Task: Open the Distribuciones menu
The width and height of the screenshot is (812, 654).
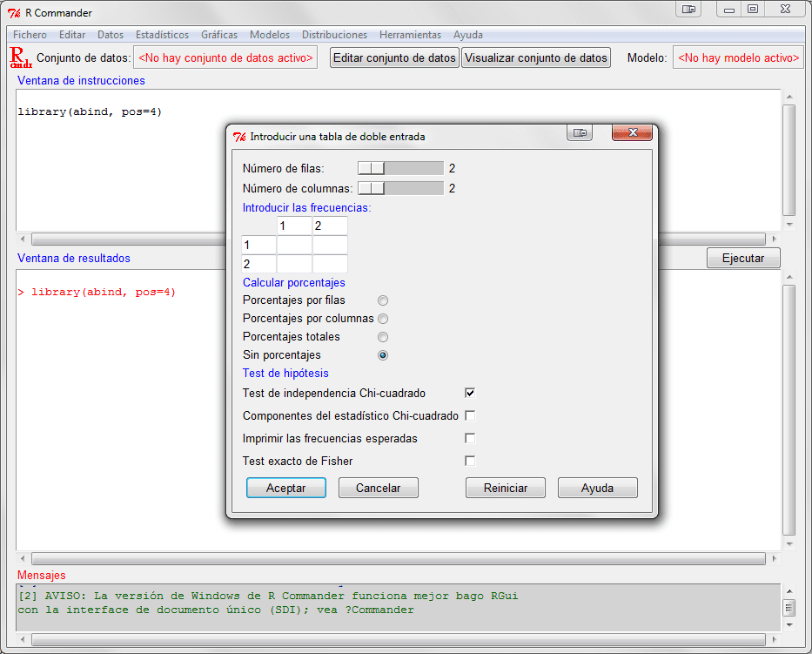Action: 334,35
